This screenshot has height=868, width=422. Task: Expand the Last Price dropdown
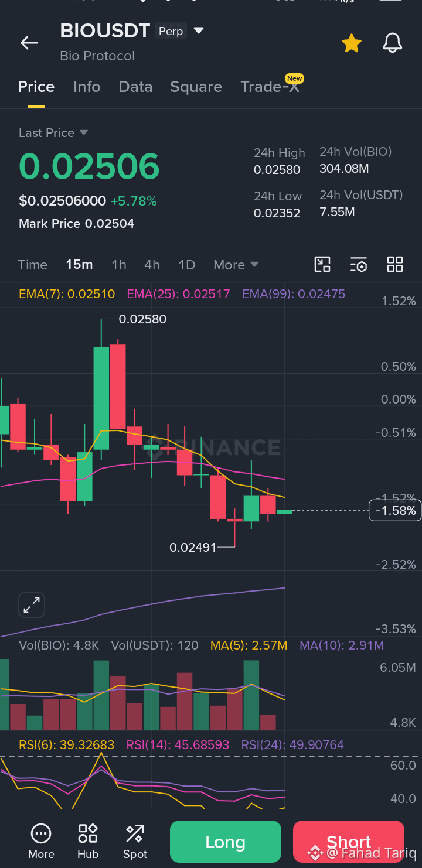click(x=53, y=133)
